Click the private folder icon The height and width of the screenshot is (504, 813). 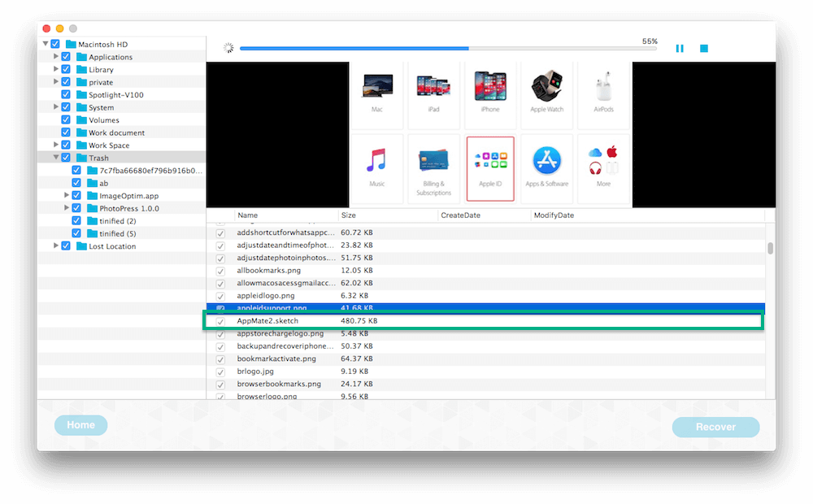[81, 82]
